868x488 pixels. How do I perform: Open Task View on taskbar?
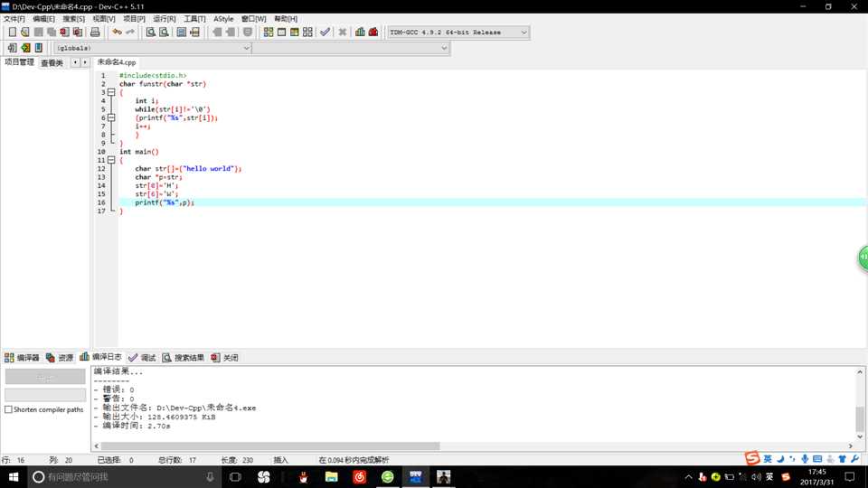235,476
